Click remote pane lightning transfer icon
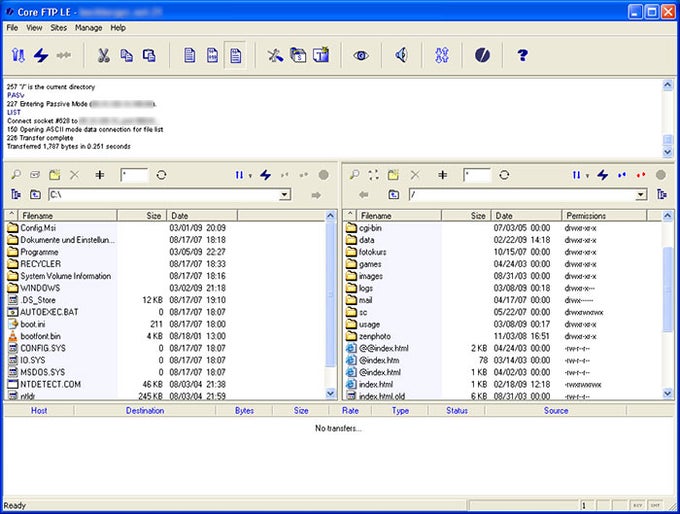 pyautogui.click(x=602, y=175)
